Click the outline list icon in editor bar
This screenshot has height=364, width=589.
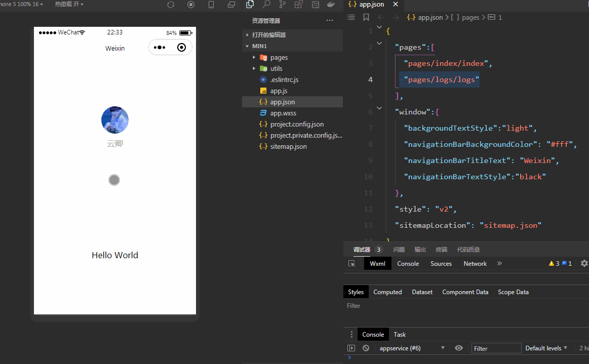(x=351, y=17)
